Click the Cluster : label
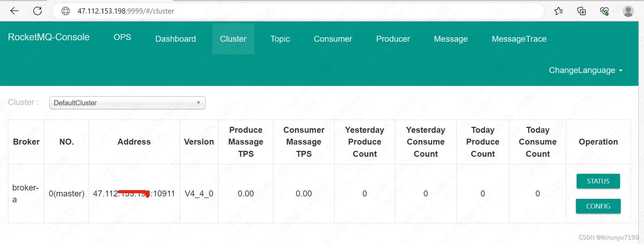644x244 pixels. click(x=23, y=102)
